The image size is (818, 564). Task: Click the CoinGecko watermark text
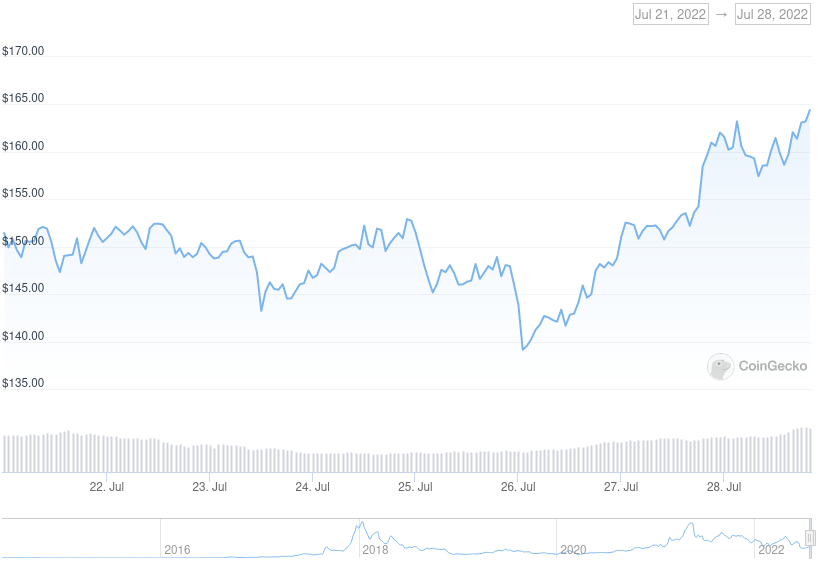[772, 367]
